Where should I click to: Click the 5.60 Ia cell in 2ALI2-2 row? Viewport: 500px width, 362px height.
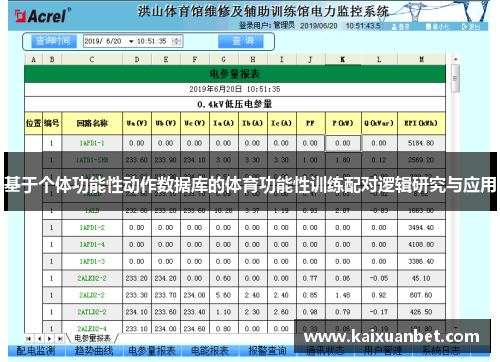(x=223, y=296)
